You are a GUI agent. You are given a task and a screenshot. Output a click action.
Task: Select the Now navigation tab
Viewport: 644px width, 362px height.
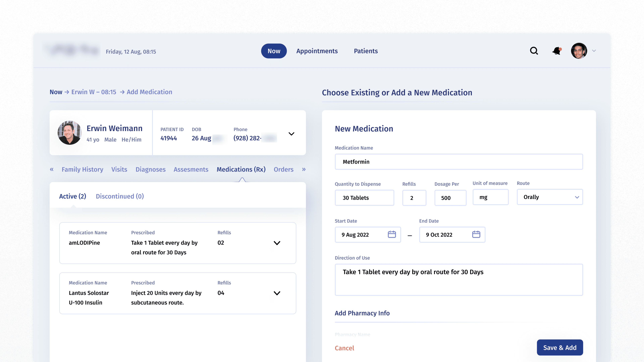(274, 51)
